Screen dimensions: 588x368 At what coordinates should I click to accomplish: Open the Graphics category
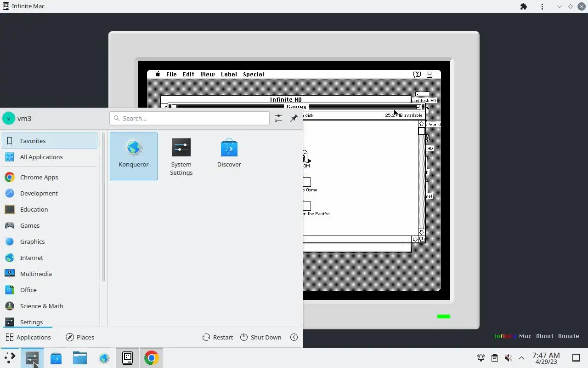pyautogui.click(x=50, y=241)
